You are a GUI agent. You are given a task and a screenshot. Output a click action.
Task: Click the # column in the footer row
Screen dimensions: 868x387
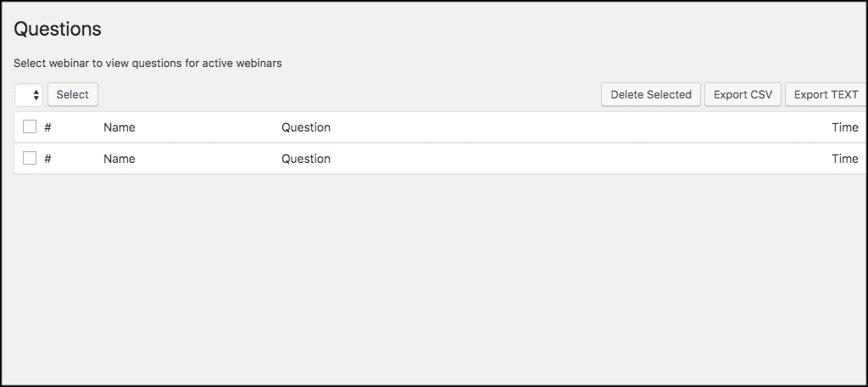(x=48, y=159)
